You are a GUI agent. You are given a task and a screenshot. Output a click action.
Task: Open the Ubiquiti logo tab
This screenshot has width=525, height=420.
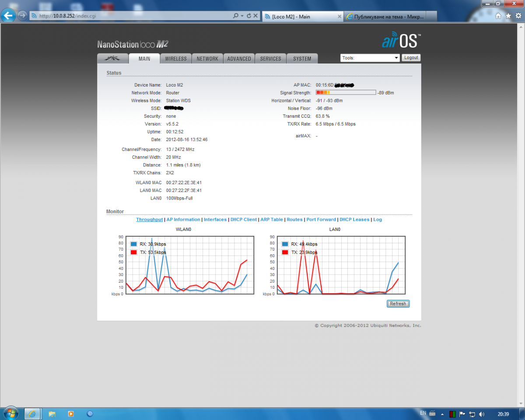click(112, 58)
